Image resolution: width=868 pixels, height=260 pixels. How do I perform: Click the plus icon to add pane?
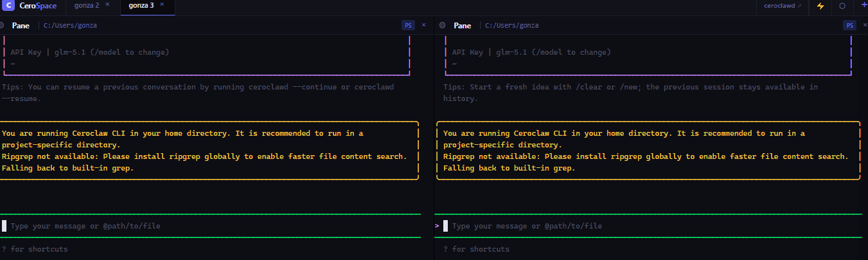863,5
